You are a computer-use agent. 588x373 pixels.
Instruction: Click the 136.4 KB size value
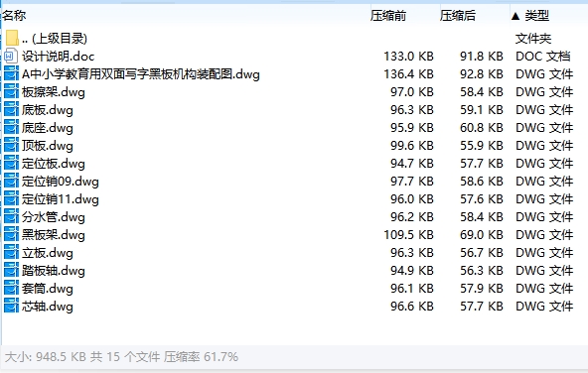tap(408, 74)
